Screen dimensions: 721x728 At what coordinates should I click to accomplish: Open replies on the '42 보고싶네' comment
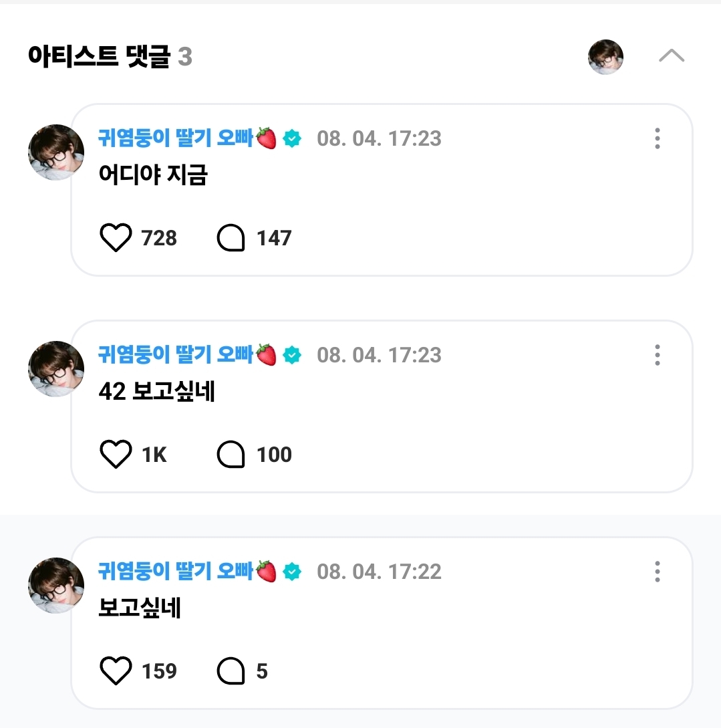231,455
